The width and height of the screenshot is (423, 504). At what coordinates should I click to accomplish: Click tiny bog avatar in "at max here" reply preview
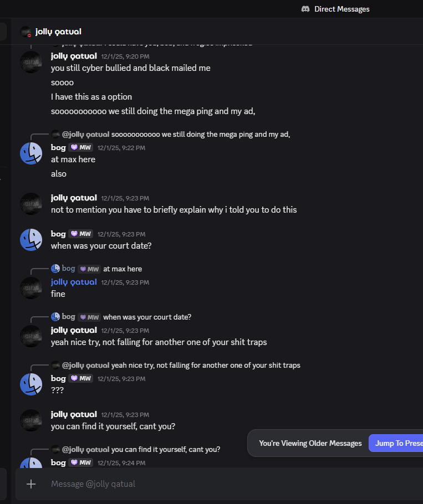point(55,269)
